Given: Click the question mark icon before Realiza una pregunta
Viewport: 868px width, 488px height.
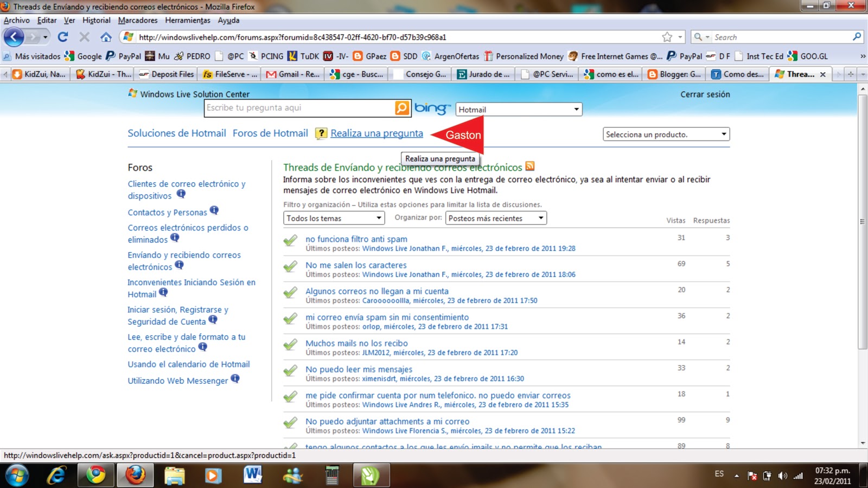Looking at the screenshot, I should pos(321,133).
